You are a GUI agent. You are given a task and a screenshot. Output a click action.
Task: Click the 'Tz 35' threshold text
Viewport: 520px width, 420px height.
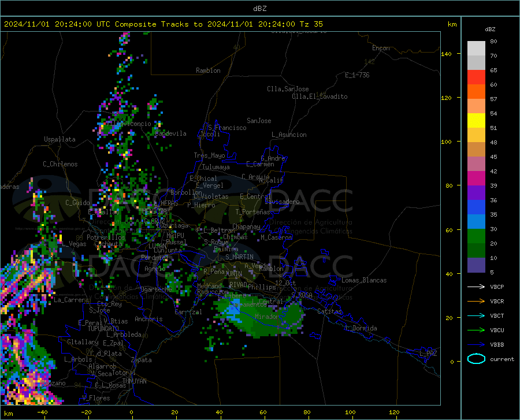(x=311, y=24)
